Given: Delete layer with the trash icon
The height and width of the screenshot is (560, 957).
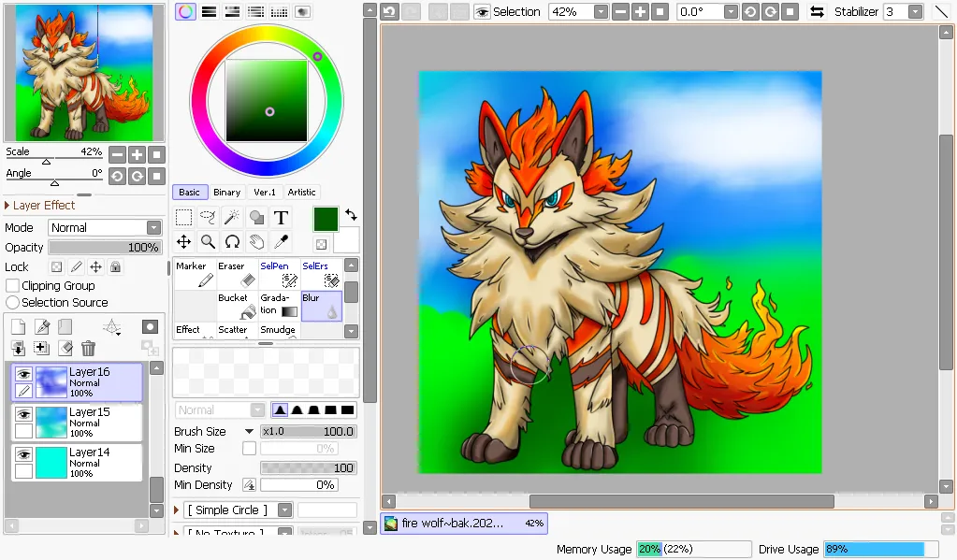Looking at the screenshot, I should 89,349.
